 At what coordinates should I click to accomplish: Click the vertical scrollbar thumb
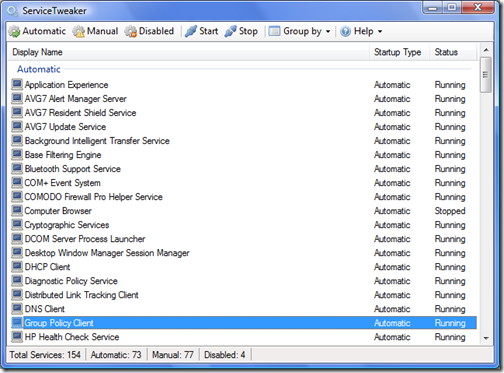486,75
